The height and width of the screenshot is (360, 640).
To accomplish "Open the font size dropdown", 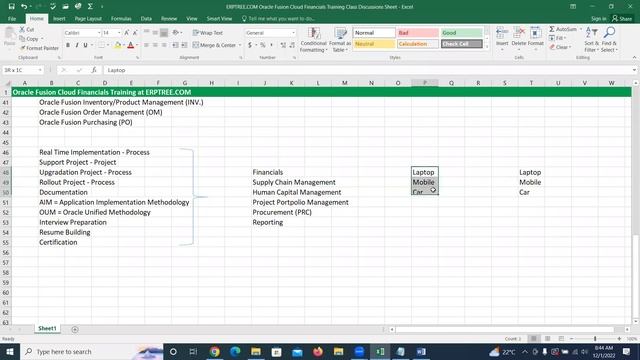I will (x=119, y=33).
